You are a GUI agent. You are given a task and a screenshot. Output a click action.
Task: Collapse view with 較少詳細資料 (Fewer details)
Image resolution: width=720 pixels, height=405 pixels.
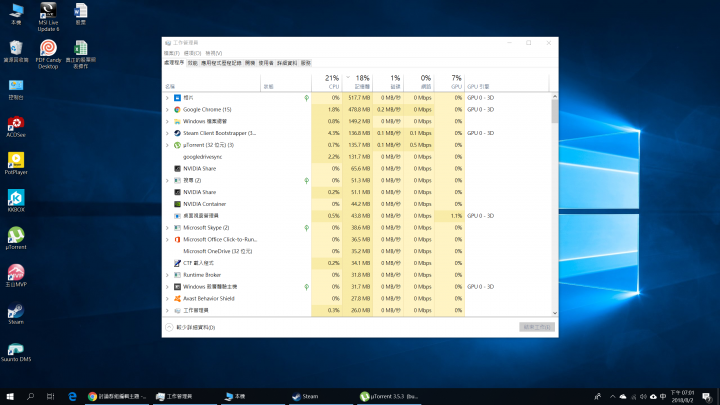pyautogui.click(x=191, y=327)
